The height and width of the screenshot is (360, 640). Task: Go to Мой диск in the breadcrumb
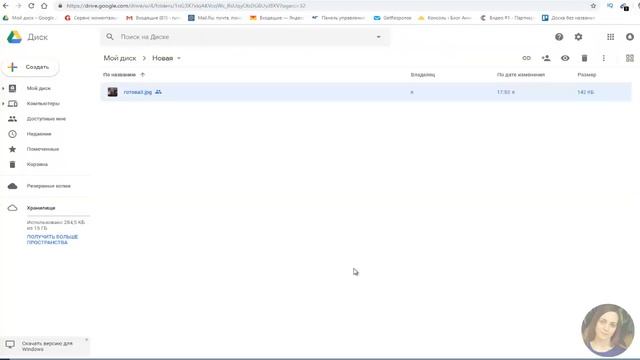click(x=120, y=58)
